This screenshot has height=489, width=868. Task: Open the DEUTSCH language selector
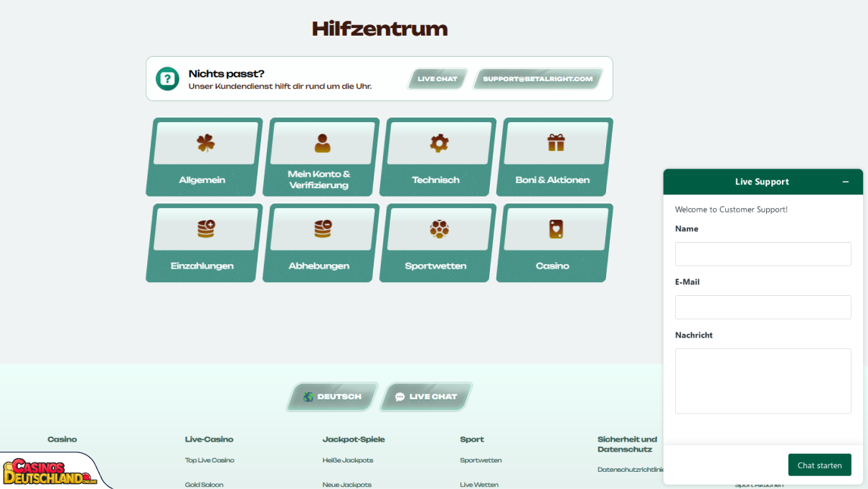pos(332,396)
